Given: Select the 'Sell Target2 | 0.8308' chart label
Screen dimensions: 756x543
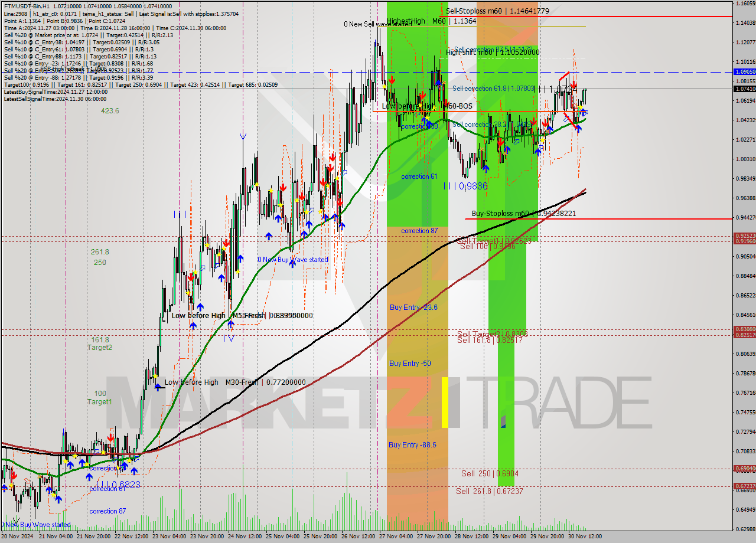Looking at the screenshot, I should pos(493,334).
